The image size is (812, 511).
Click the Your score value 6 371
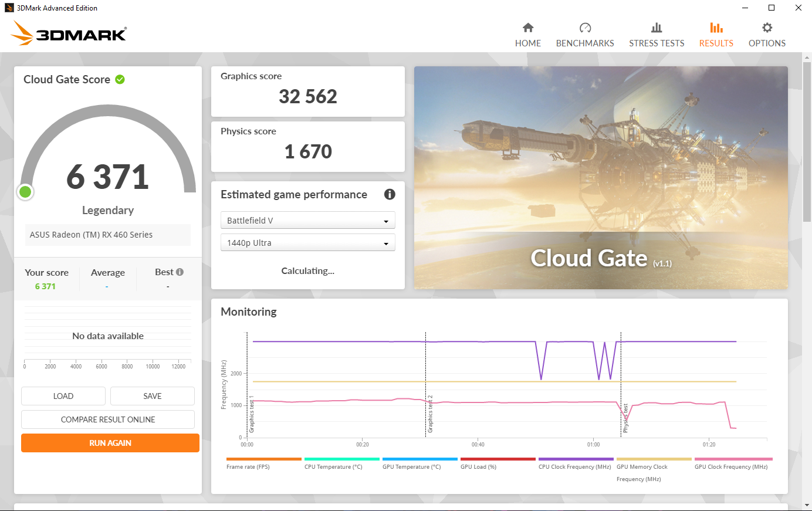tap(45, 286)
